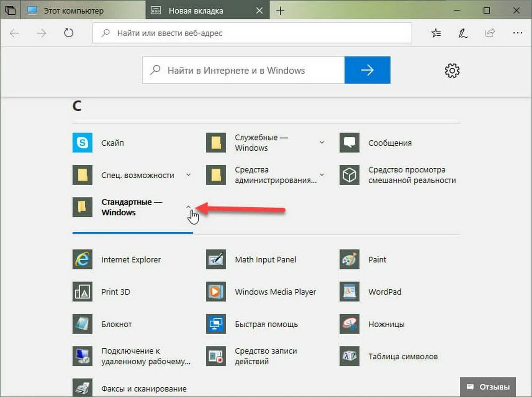Open the Быстрая помощь icon
532x397 pixels.
click(216, 324)
